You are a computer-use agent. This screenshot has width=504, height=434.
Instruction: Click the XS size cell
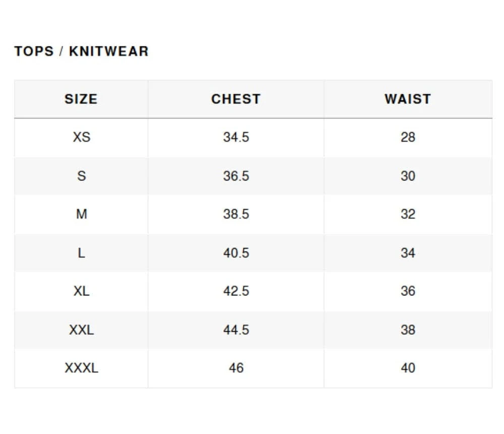coord(81,137)
